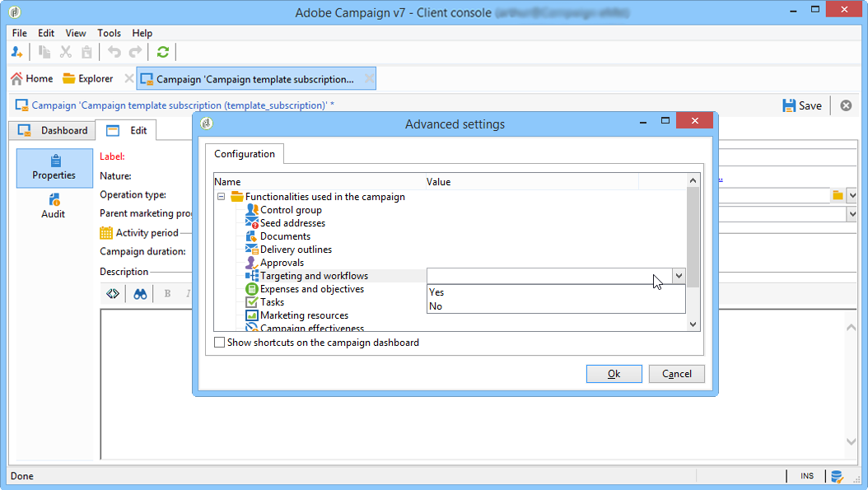Collapse Functionalities used in the campaign
This screenshot has width=868, height=490.
coord(221,197)
